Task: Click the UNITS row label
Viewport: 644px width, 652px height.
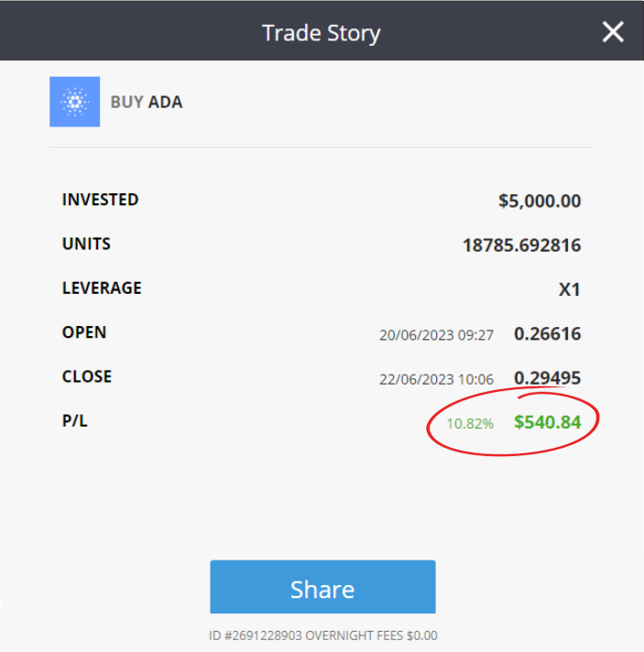Action: [x=86, y=244]
